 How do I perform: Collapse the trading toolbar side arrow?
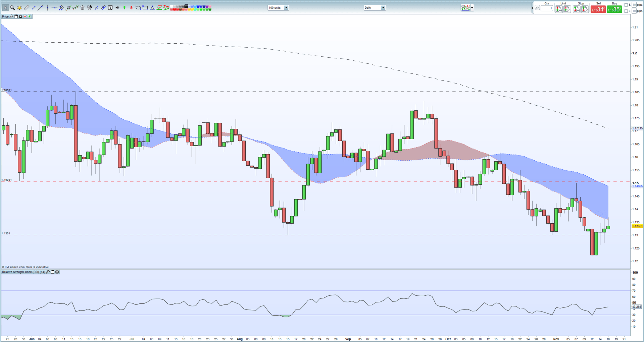pyautogui.click(x=533, y=8)
